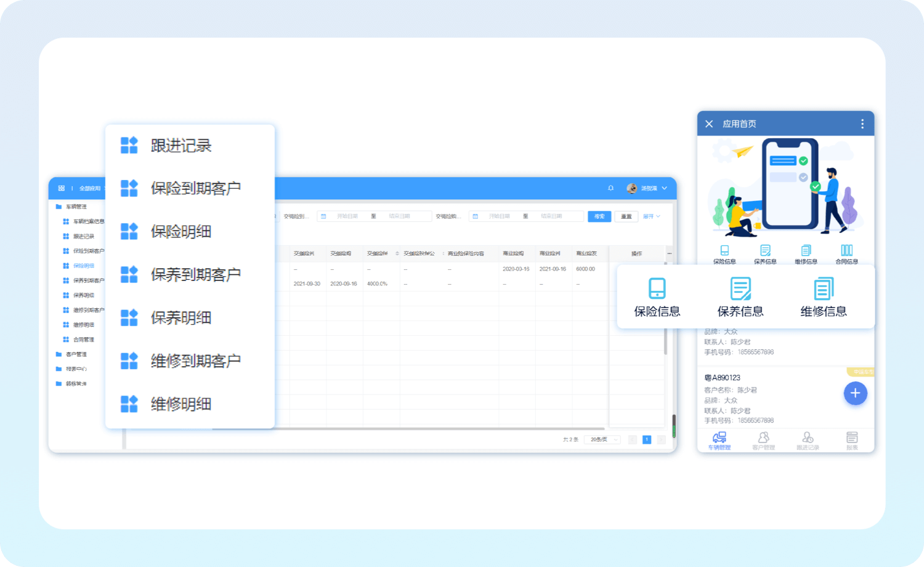Click the notification bell in the header
This screenshot has height=567, width=924.
(610, 188)
